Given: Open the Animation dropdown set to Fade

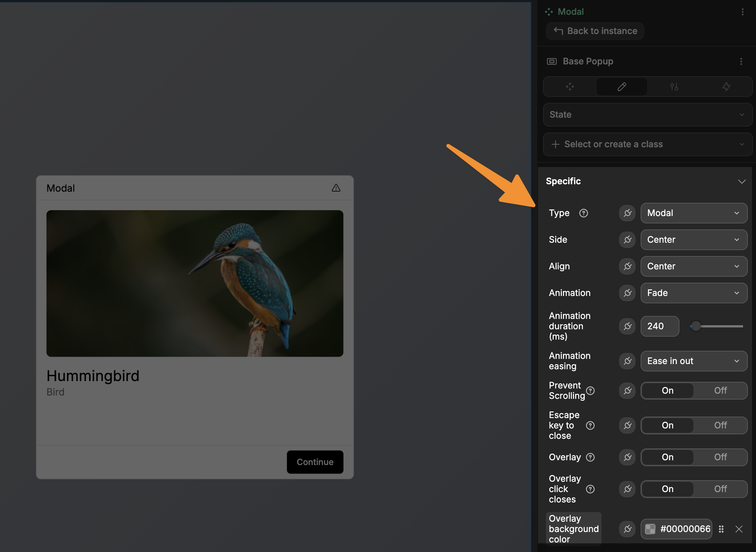Looking at the screenshot, I should coord(693,293).
